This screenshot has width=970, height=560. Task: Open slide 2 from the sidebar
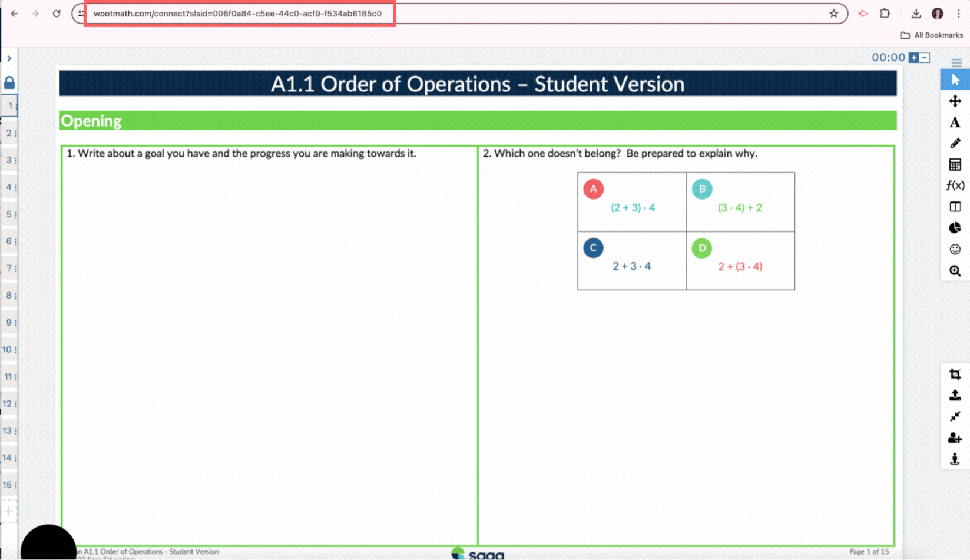(x=8, y=132)
